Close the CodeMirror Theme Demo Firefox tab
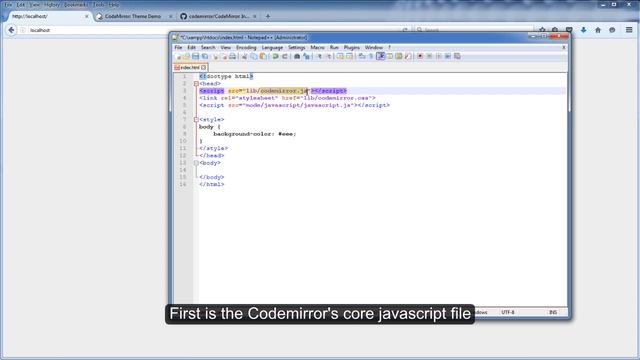640x360 pixels. point(171,16)
